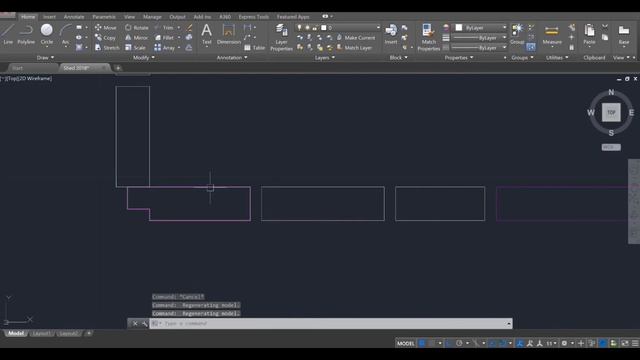Toggle grid display in status bar
This screenshot has height=360, width=640.
click(422, 343)
